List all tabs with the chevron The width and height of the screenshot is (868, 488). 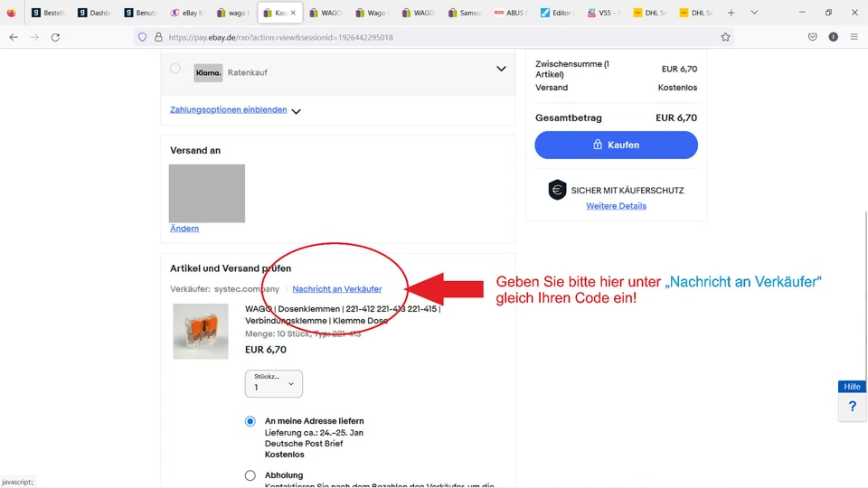click(x=754, y=12)
